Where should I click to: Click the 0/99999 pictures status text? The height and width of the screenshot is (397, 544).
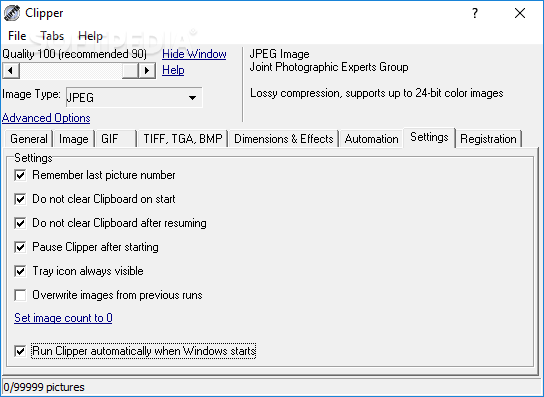click(44, 387)
